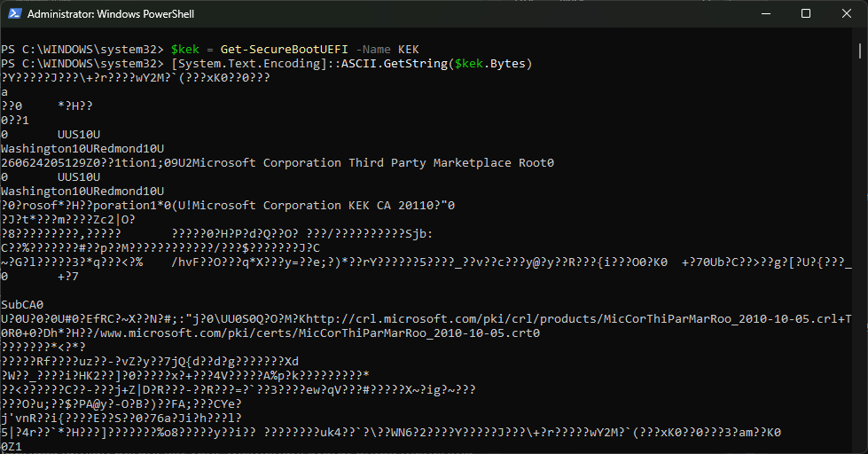Image resolution: width=868 pixels, height=454 pixels.
Task: Click the '$kek.Bytes' argument text
Action: [x=490, y=64]
